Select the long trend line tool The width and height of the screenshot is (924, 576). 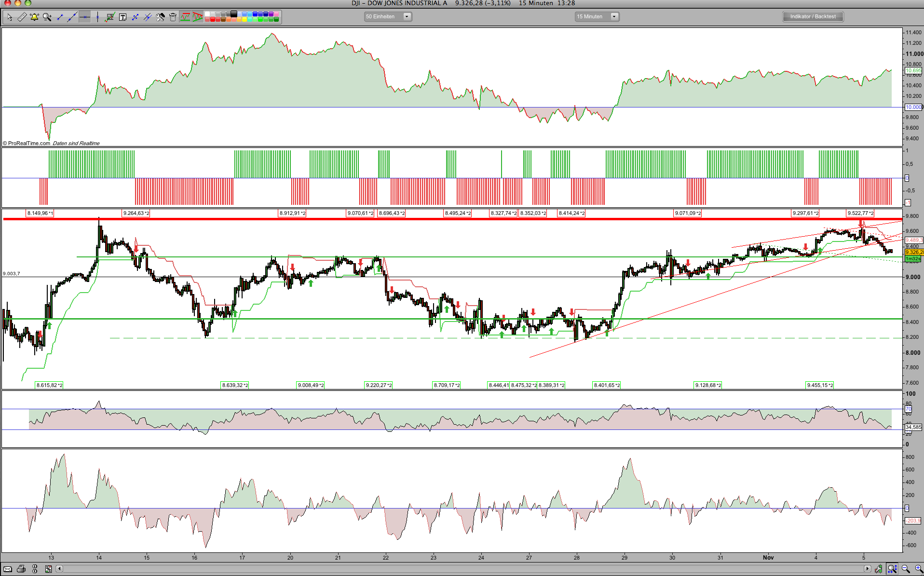[72, 17]
